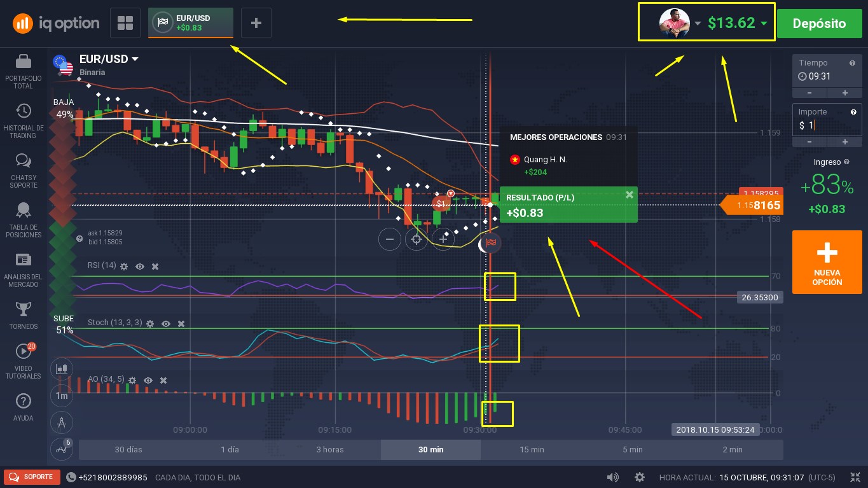The height and width of the screenshot is (488, 868).
Task: Open the RSI indicator settings gear
Action: point(124,266)
